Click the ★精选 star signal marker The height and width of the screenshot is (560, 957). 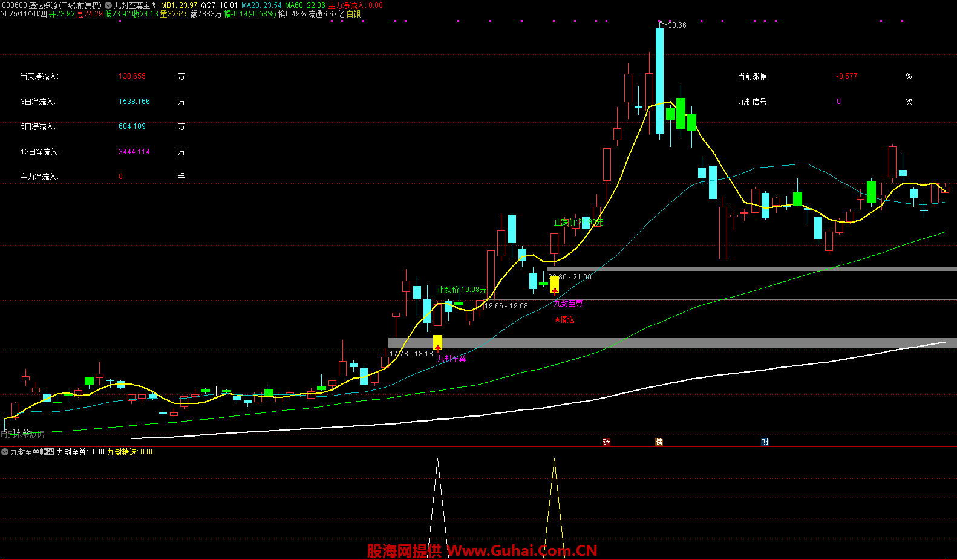(564, 319)
